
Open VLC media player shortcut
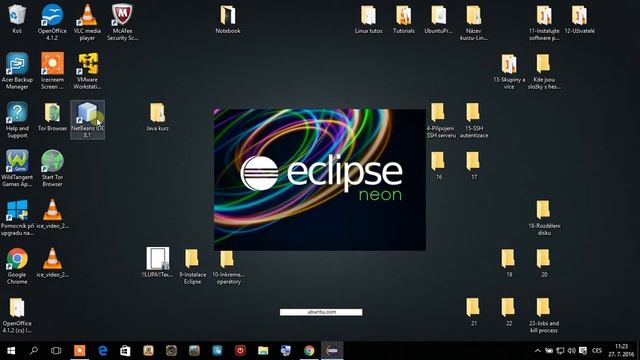point(87,22)
